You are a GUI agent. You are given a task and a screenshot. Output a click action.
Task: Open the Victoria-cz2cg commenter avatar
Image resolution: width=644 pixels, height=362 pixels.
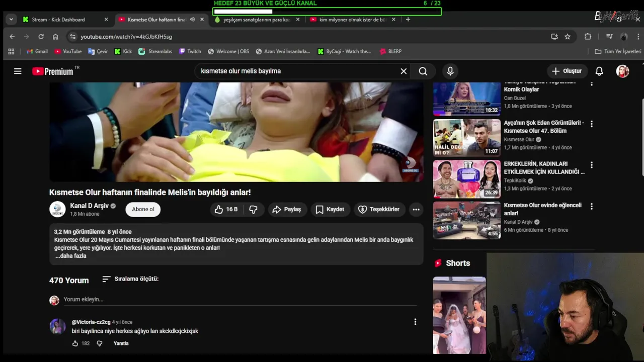57,326
